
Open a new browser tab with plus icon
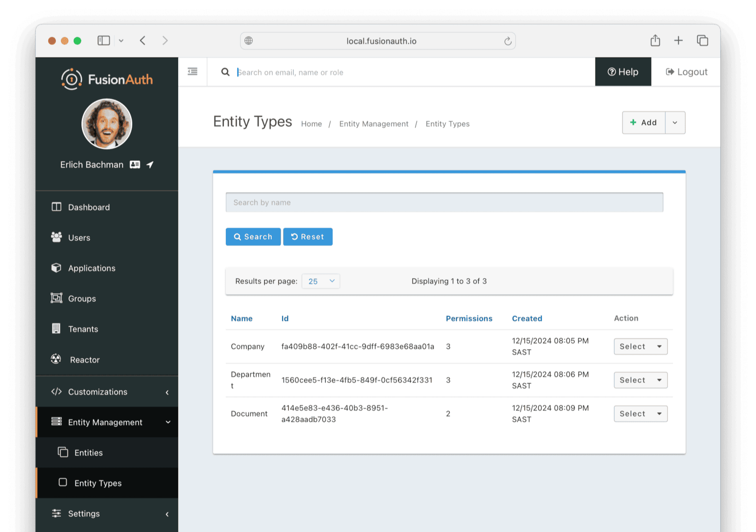pos(678,41)
